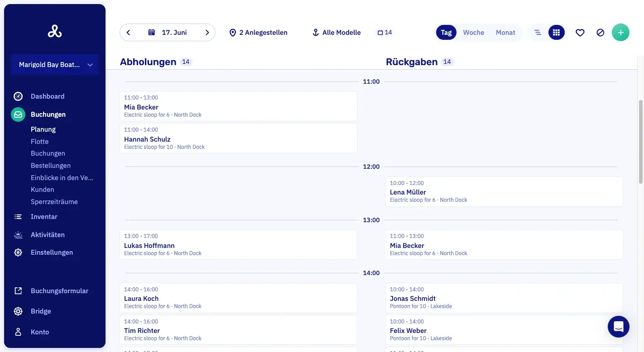Screen dimensions: 644x352
Task: Click the Bridge helm wheel icon
Action: click(18, 311)
